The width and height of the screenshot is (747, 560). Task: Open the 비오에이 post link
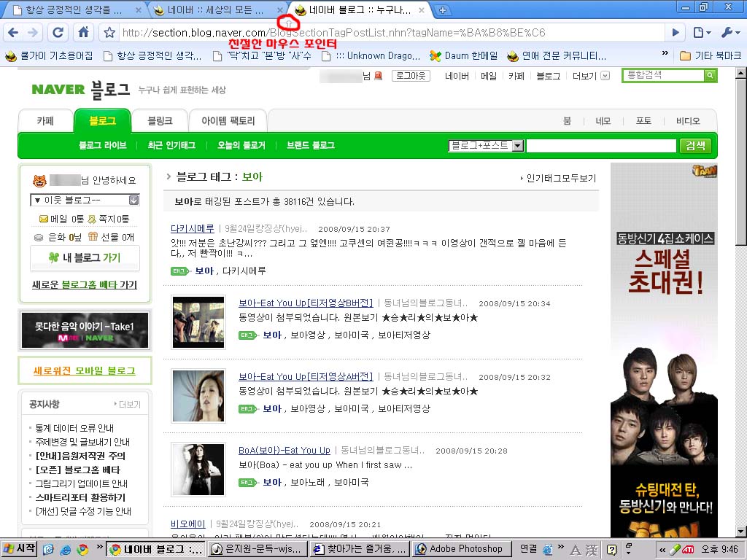[187, 524]
